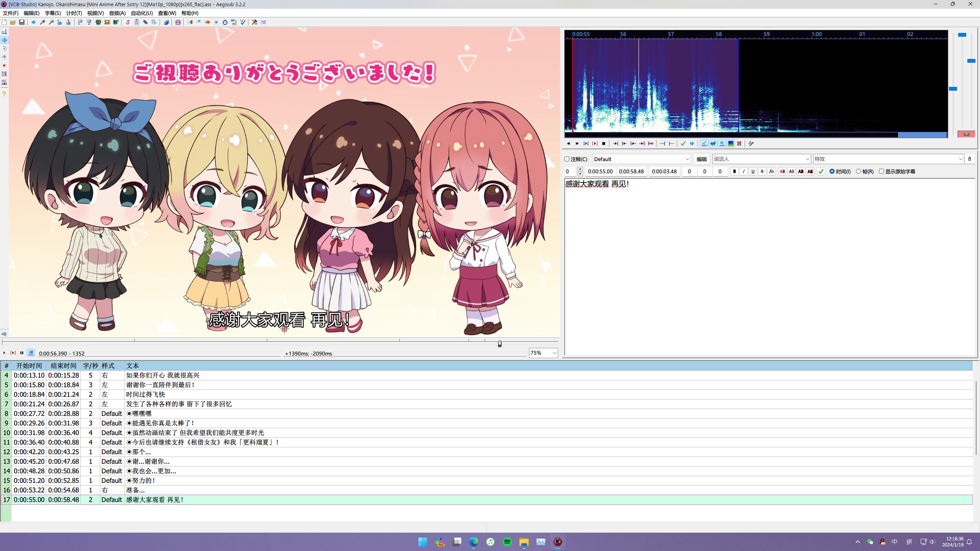This screenshot has height=551, width=980.
Task: Open the subtitle properties clipboard icon
Action: point(137,22)
